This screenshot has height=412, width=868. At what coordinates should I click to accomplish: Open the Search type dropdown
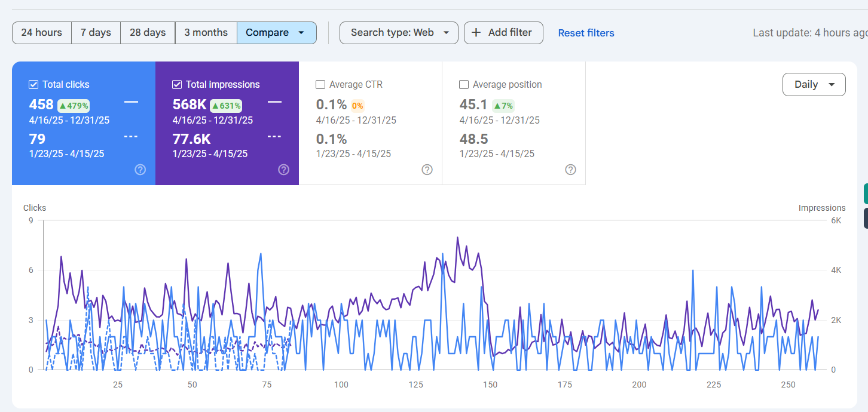click(x=399, y=33)
